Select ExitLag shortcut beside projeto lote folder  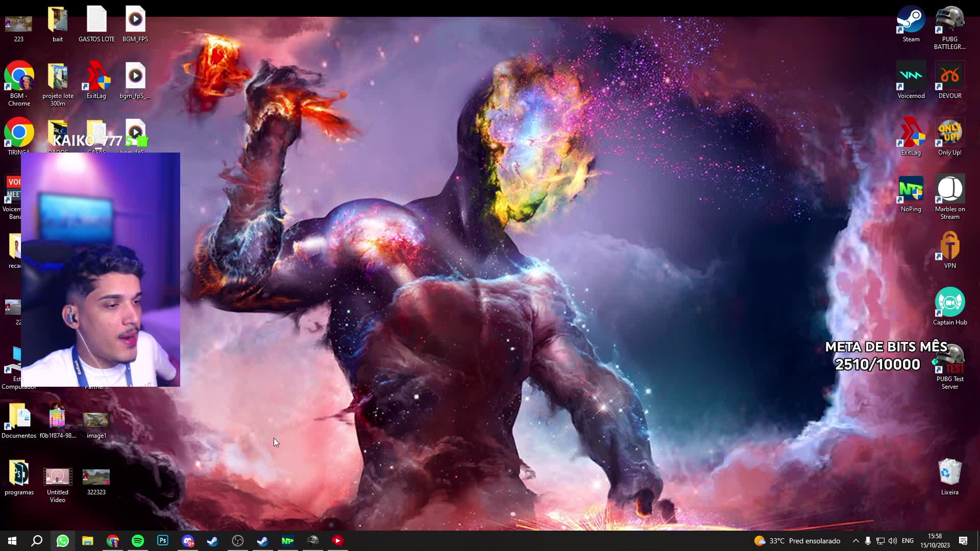[96, 81]
